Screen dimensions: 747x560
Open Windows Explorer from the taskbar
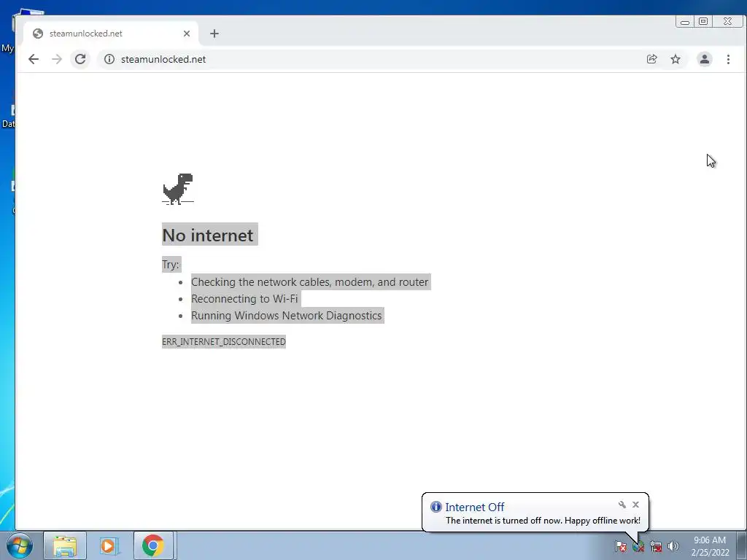click(x=65, y=545)
